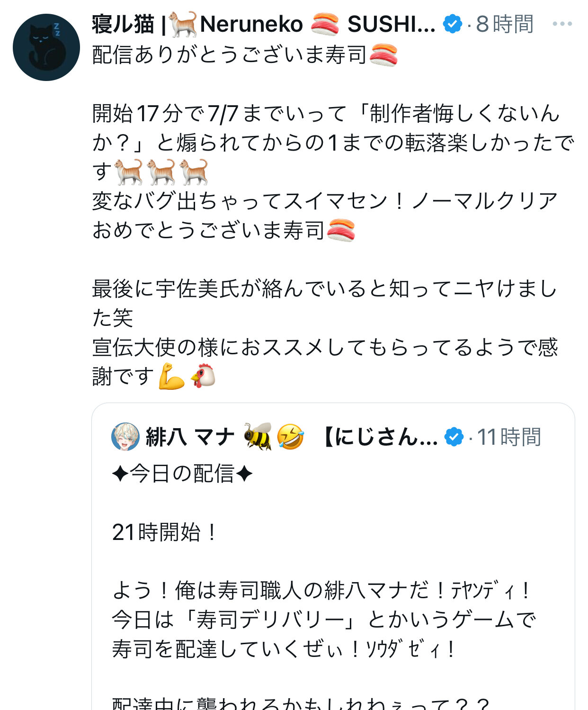
Task: Click the verified badge in the quoted tweet
Action: pos(454,437)
